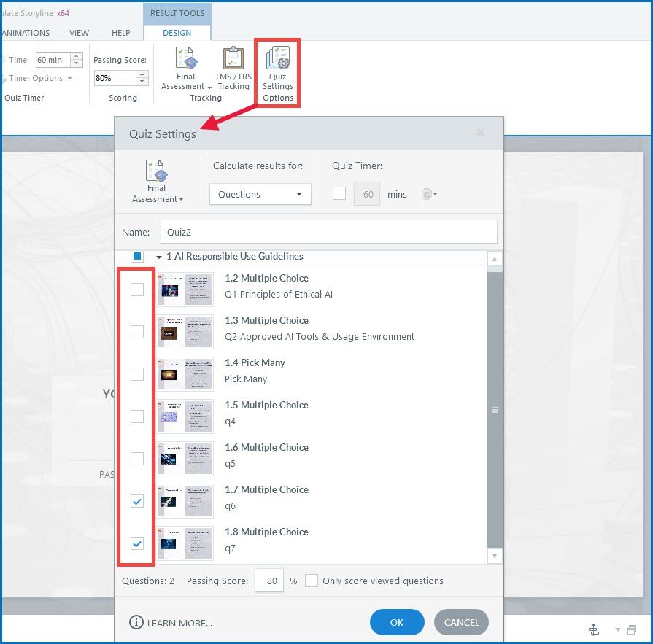The width and height of the screenshot is (653, 644).
Task: Click the Name field containing Quiz2
Action: coord(327,232)
